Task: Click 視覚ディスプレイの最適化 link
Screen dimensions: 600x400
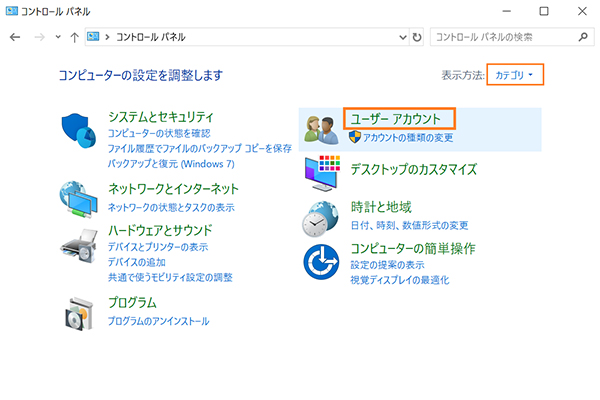Action: point(400,280)
